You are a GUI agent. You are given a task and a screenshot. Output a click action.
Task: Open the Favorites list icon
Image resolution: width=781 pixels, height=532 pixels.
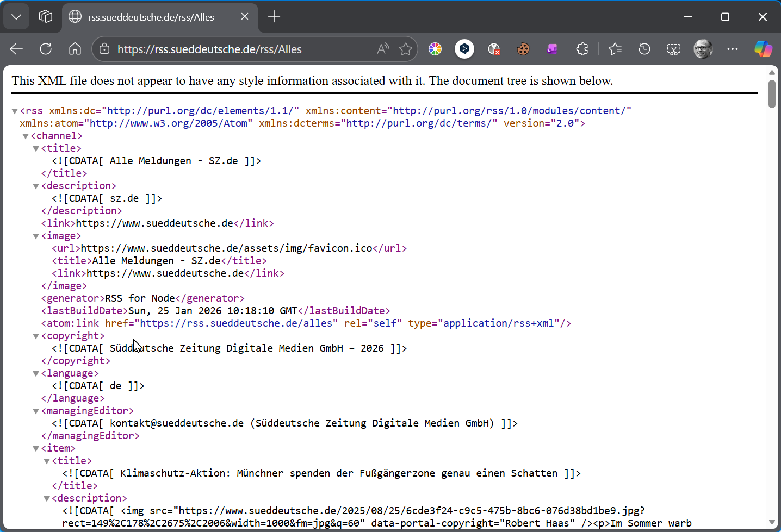(x=615, y=49)
